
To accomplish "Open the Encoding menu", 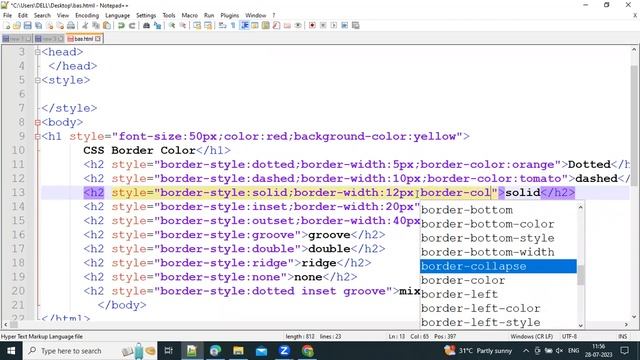I will [x=87, y=15].
